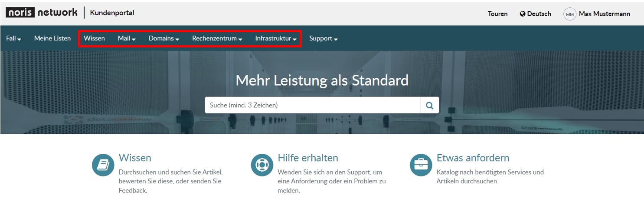Open the Domains dropdown
The width and height of the screenshot is (644, 209).
point(164,38)
